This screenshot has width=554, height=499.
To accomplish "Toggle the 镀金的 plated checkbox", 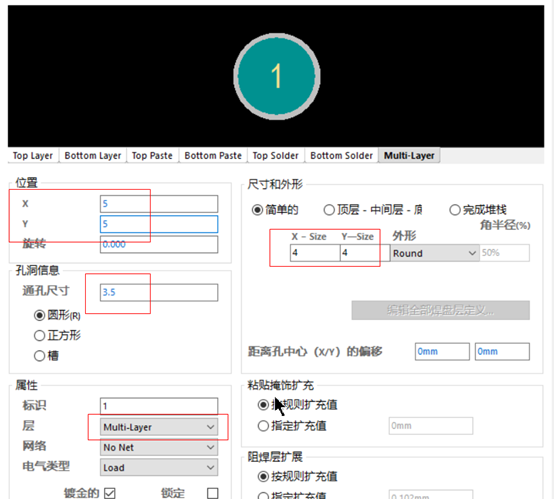I will [110, 493].
